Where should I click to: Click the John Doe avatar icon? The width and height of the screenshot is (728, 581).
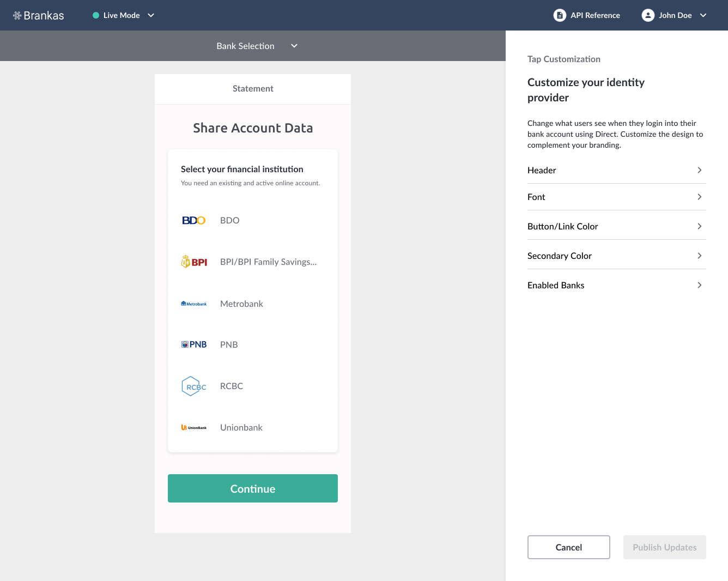(x=648, y=15)
